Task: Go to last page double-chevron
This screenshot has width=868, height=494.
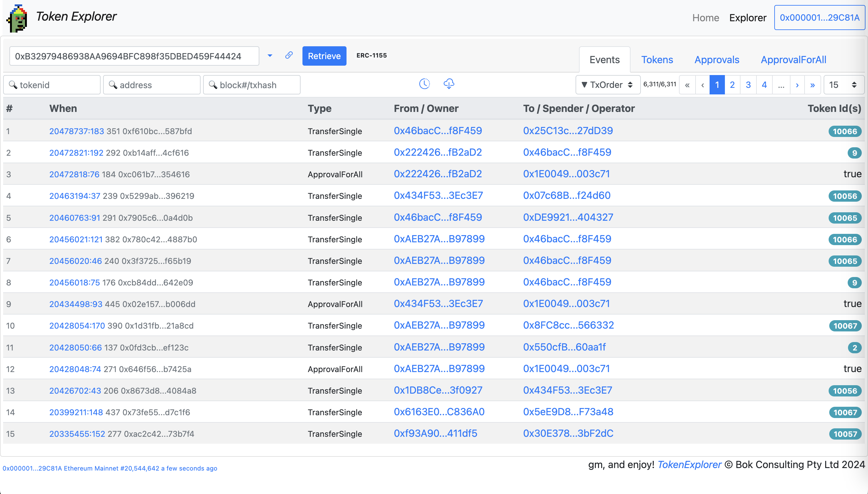Action: (x=812, y=85)
